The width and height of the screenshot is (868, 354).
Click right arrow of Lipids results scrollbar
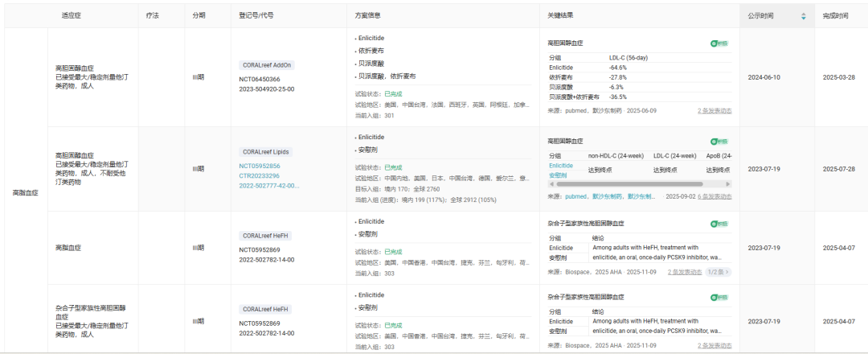click(x=728, y=184)
